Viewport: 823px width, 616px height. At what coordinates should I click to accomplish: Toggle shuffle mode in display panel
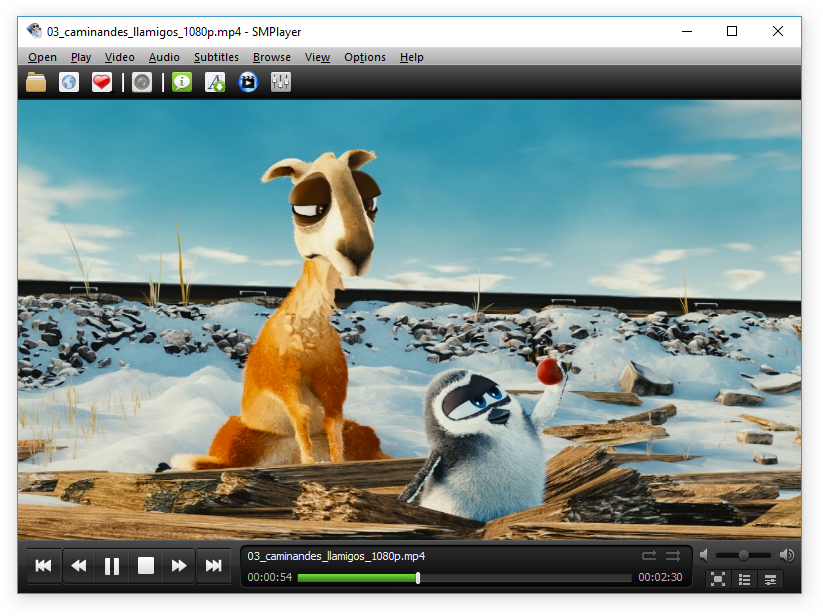[673, 556]
